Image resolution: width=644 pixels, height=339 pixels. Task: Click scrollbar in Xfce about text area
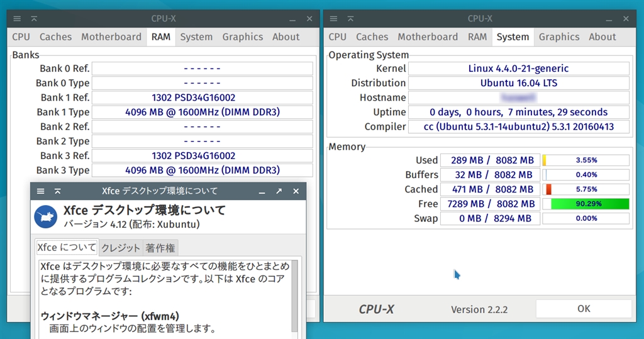[x=294, y=296]
